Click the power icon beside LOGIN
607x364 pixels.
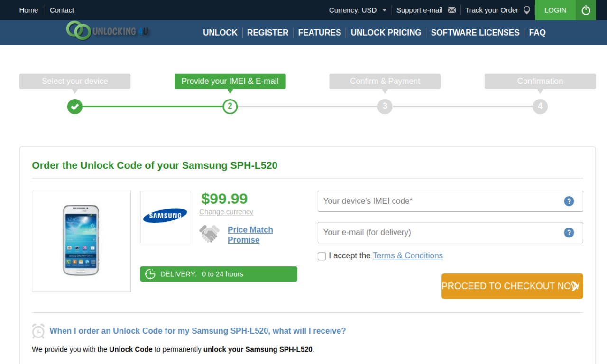pyautogui.click(x=586, y=10)
